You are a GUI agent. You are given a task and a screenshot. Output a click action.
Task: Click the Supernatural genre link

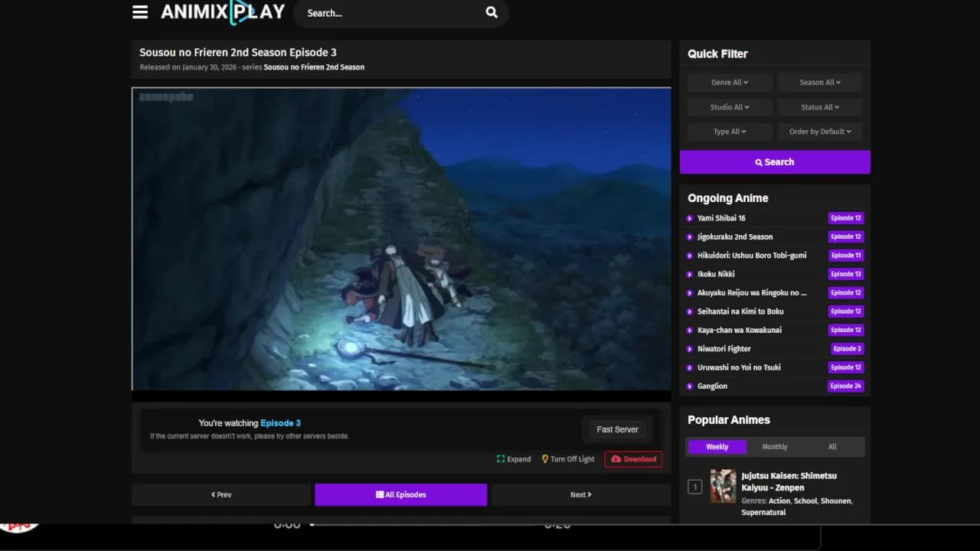763,513
